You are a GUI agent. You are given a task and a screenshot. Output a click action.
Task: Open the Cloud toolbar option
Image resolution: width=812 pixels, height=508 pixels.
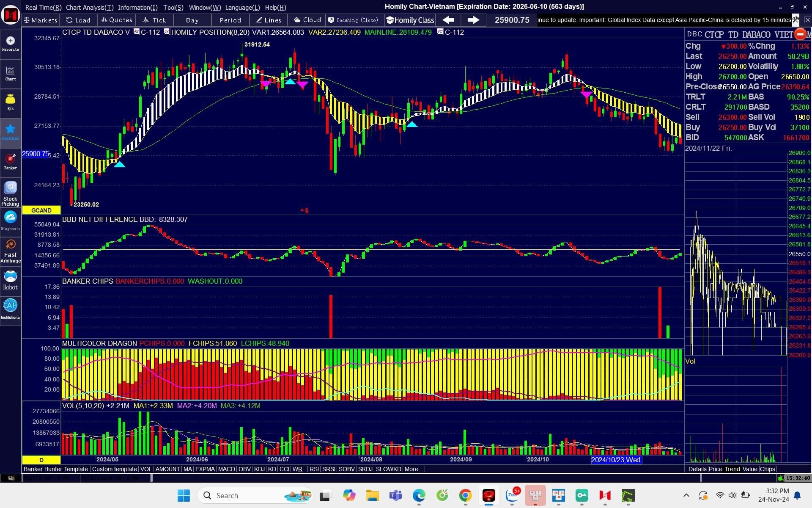(307, 20)
